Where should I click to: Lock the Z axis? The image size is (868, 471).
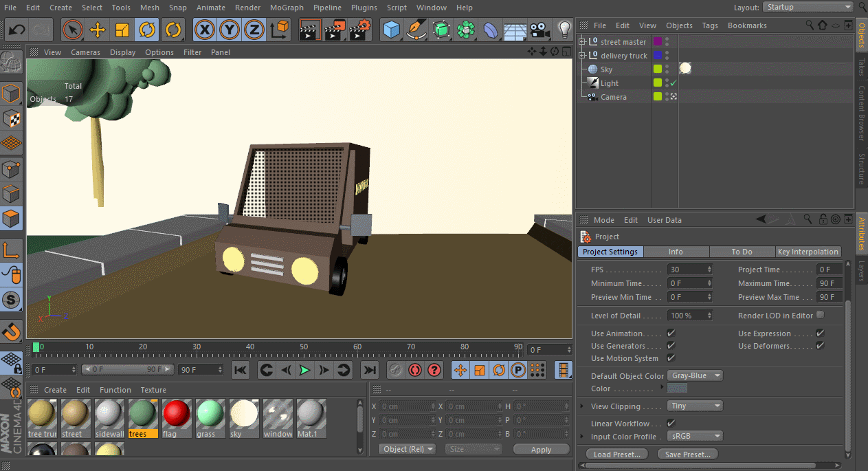point(254,30)
